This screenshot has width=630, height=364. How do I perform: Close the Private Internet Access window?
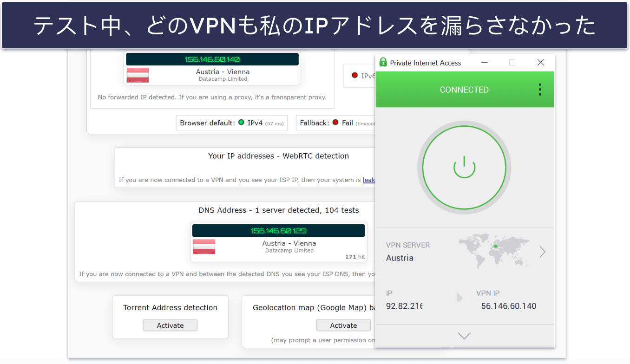click(540, 62)
